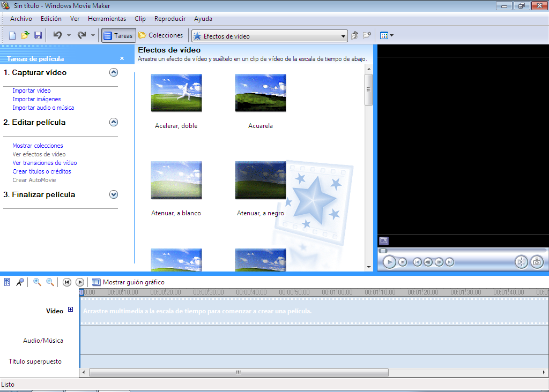The image size is (549, 392).
Task: Click the Previous Frame button
Action: coord(428,262)
